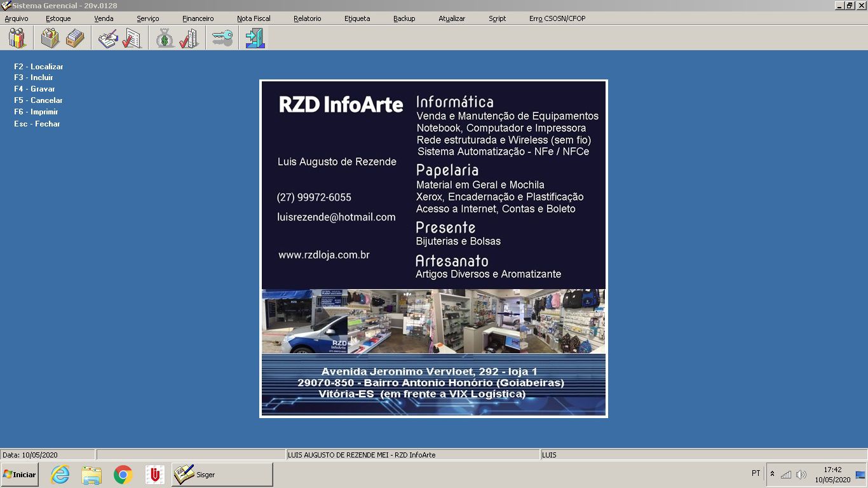Open the Nota Fiscal menu

coord(254,18)
